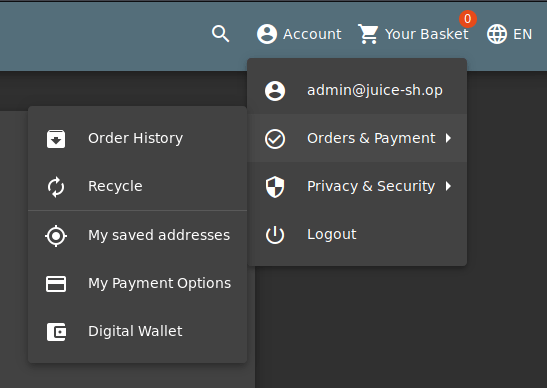
Task: Click the globe language icon
Action: [497, 34]
